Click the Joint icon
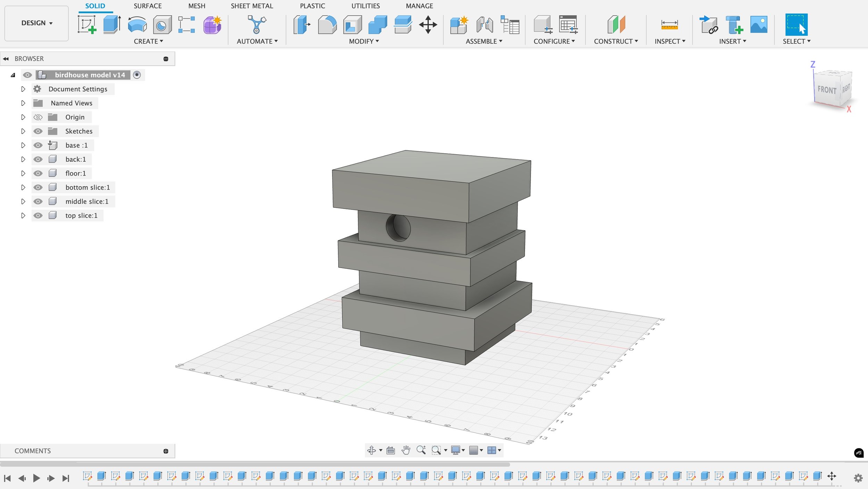The width and height of the screenshot is (868, 489). (485, 25)
